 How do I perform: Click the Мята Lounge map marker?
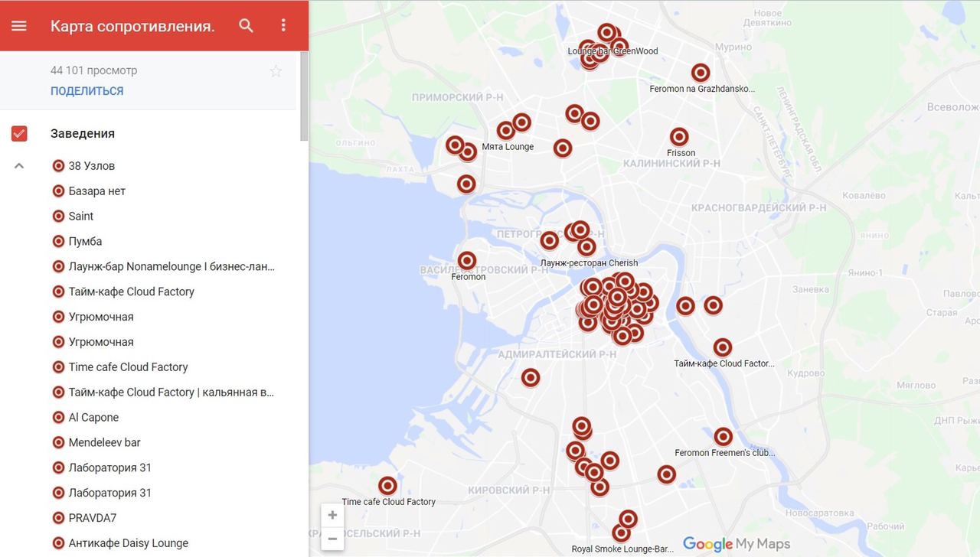tap(506, 130)
